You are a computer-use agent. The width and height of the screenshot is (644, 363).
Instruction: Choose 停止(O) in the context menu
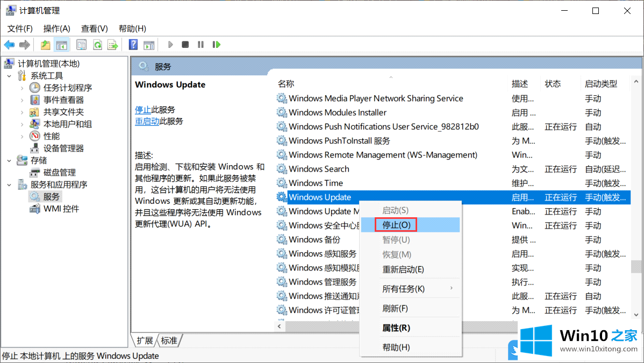point(411,225)
